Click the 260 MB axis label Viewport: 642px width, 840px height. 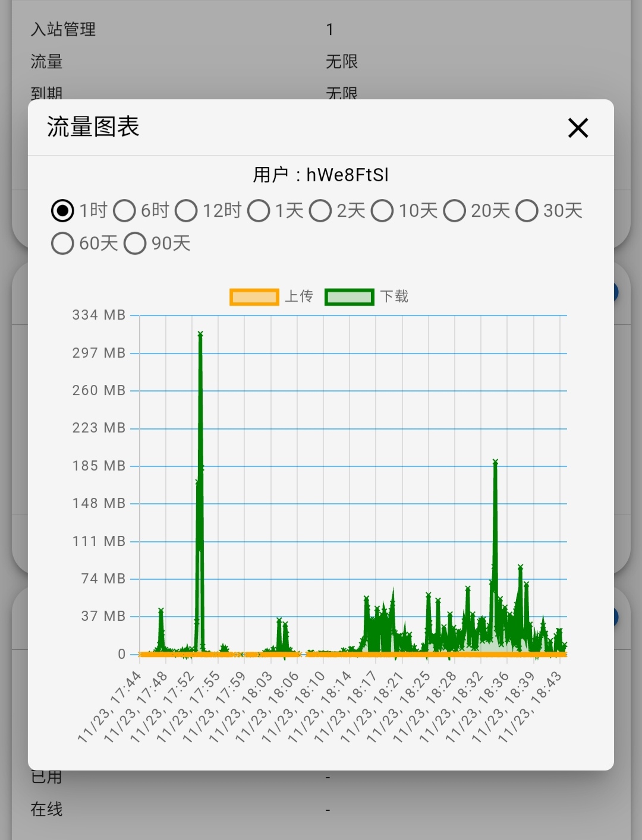click(x=99, y=390)
